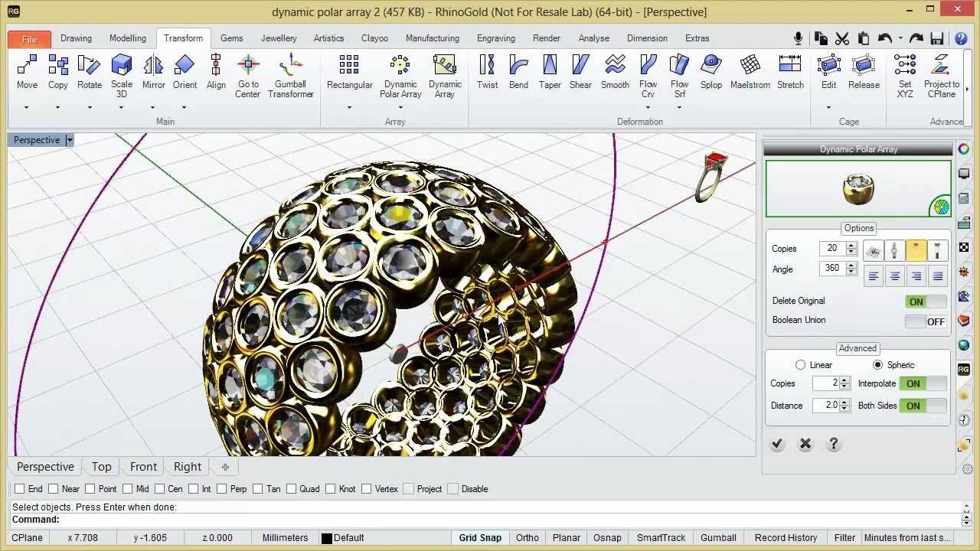
Task: Toggle Delete Original switch
Action: [926, 302]
